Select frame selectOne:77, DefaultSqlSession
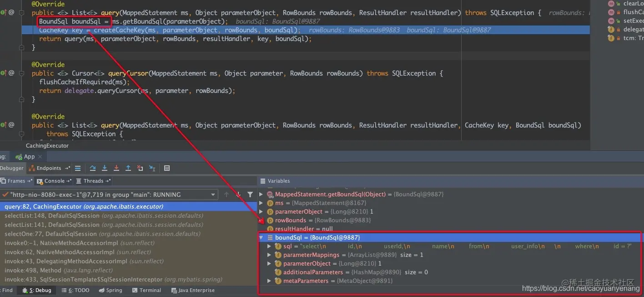The image size is (644, 297). [128, 234]
